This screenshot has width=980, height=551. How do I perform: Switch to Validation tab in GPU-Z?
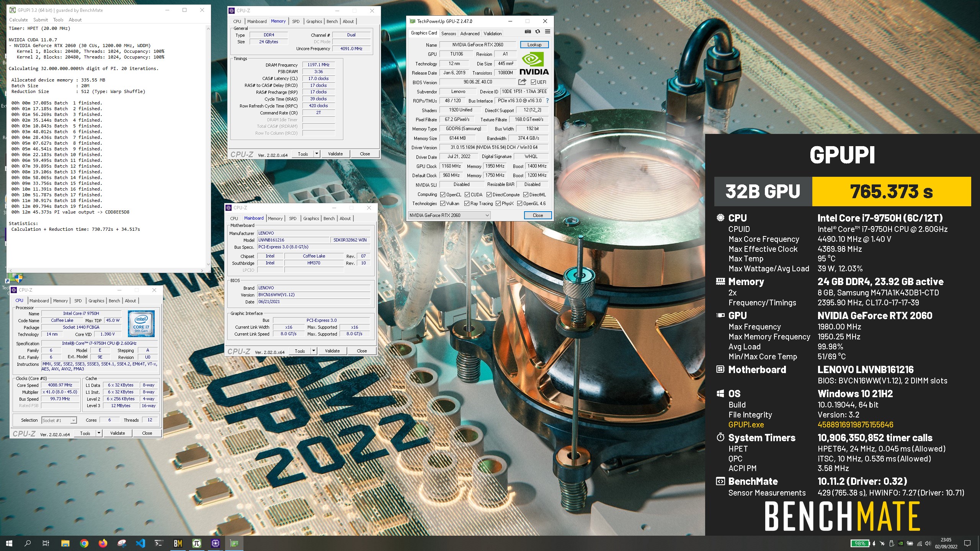(x=492, y=34)
